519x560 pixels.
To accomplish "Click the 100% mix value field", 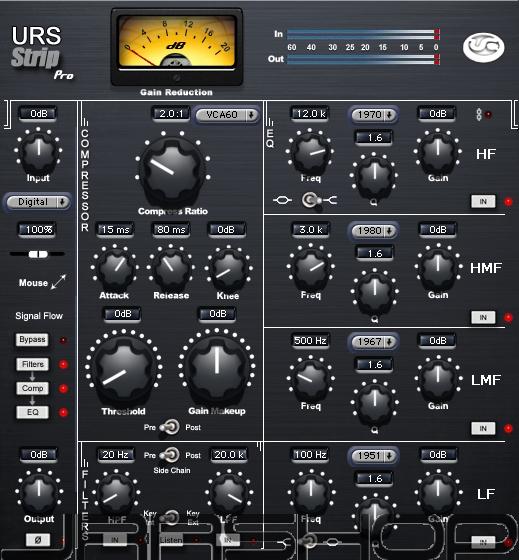I will 38,229.
